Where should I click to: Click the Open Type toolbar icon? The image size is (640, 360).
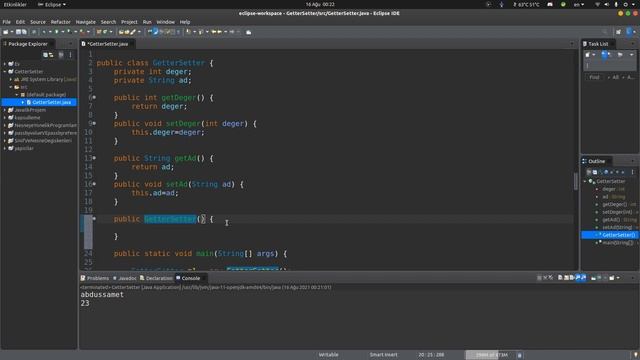tap(121, 32)
